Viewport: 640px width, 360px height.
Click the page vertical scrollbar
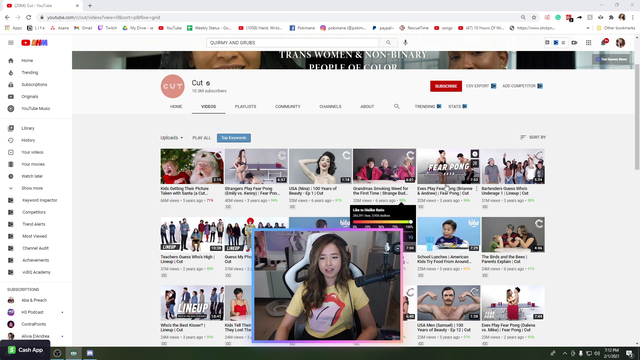point(637,116)
